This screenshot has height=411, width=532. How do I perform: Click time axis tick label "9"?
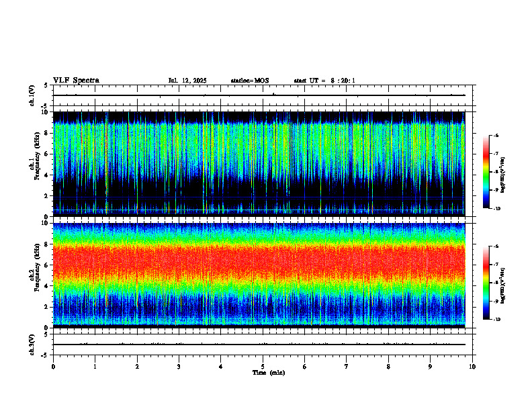pos(430,367)
